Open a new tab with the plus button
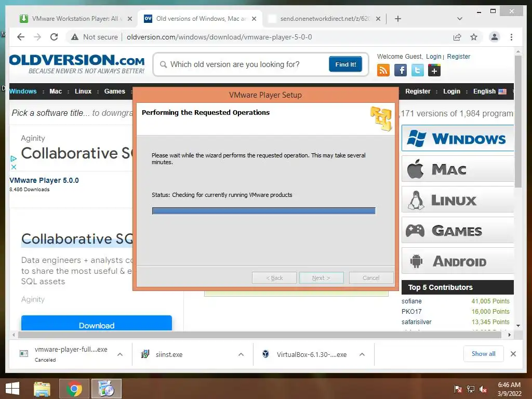Viewport: 532px width, 399px height. (x=398, y=19)
